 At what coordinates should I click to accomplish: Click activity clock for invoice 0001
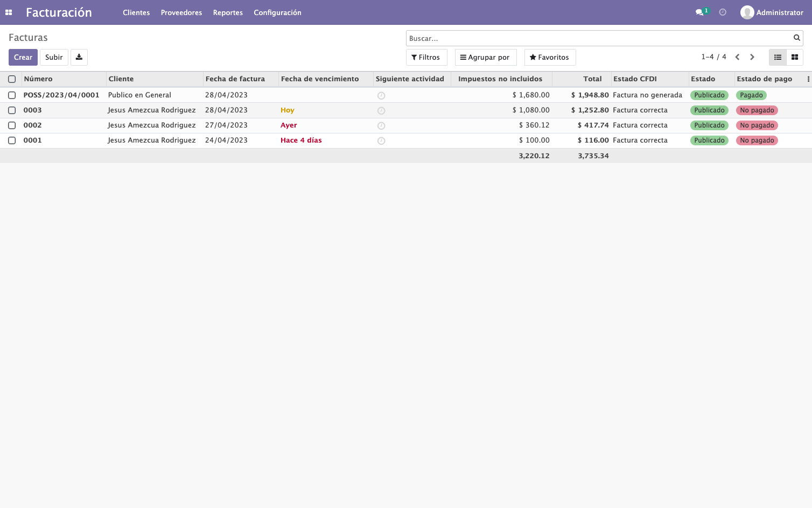click(381, 140)
